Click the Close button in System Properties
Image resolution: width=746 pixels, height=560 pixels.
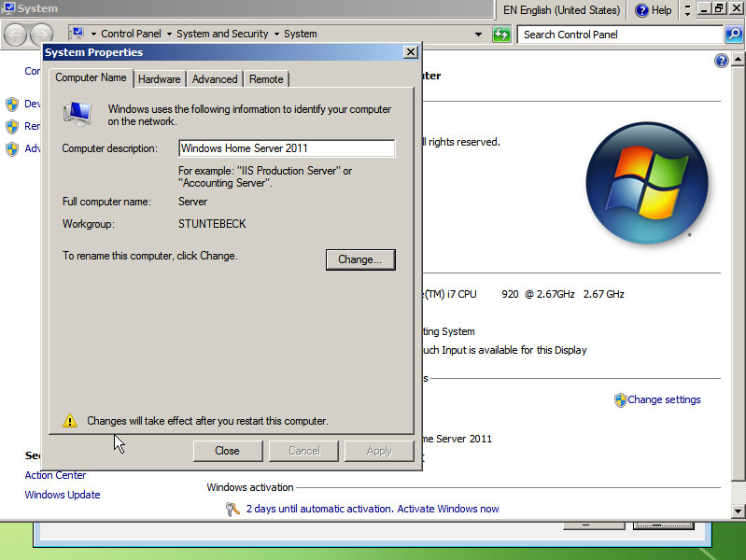click(x=227, y=451)
